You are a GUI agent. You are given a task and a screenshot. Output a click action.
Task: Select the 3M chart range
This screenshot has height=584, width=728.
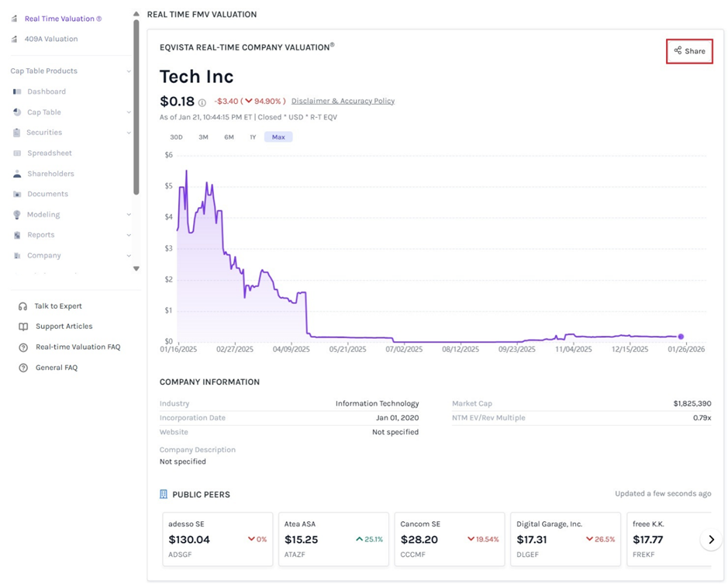203,137
